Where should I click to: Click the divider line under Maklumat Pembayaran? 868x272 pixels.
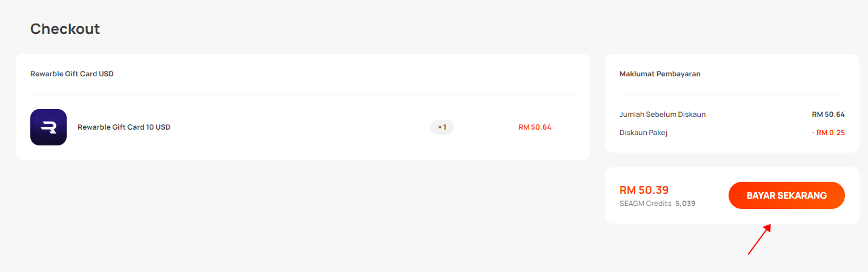coord(732,95)
